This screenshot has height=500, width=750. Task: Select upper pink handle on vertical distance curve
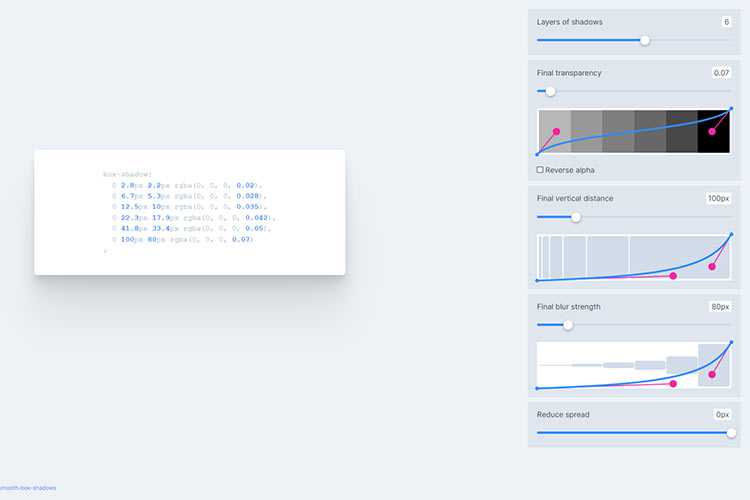click(x=712, y=266)
